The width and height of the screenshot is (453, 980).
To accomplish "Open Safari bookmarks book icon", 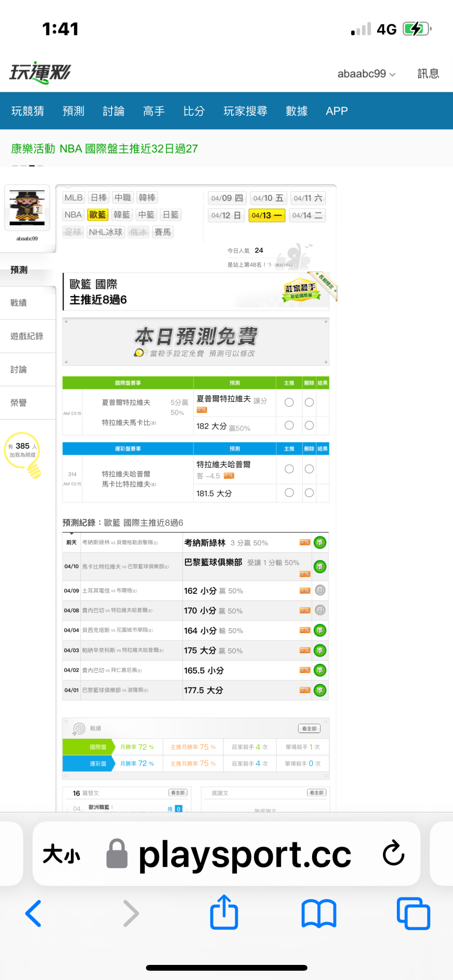I will [x=319, y=913].
